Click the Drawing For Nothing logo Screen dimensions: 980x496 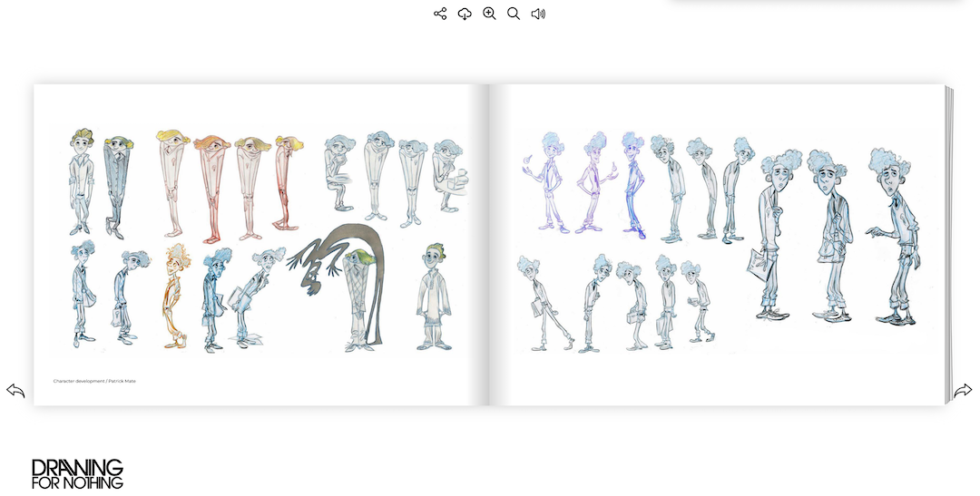click(77, 473)
